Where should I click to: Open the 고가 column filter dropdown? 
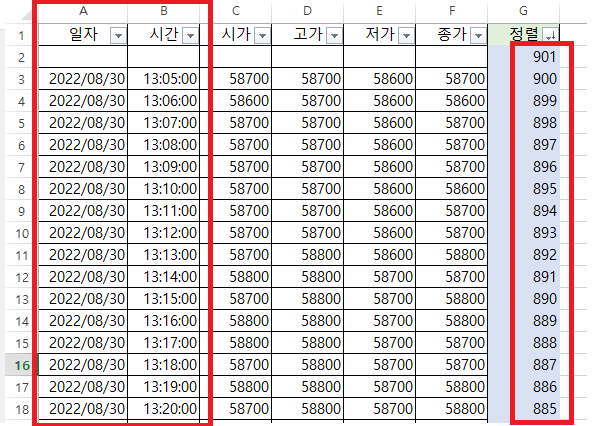pos(334,36)
